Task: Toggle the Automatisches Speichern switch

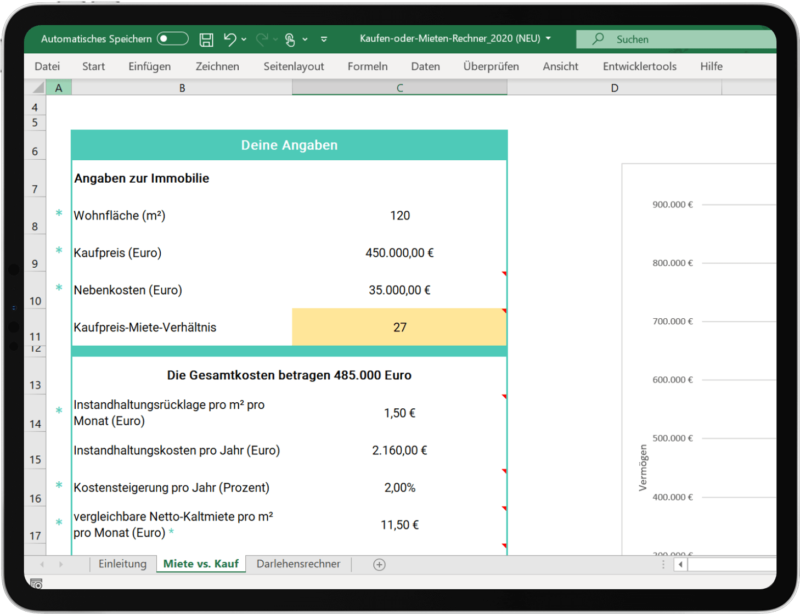Action: 172,39
